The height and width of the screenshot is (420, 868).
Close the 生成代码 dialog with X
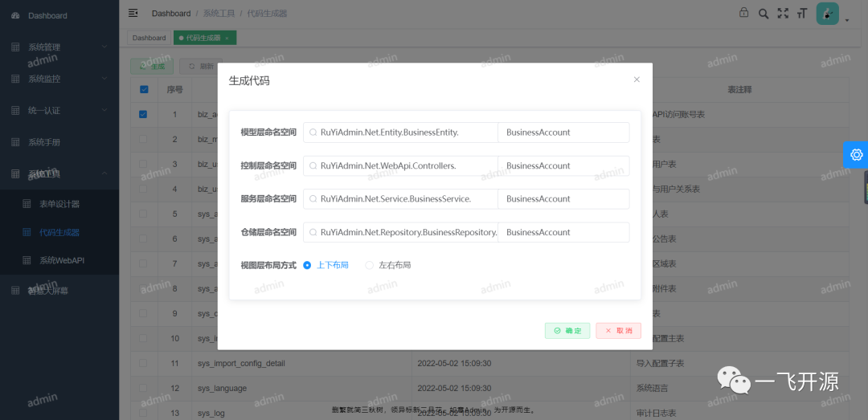637,80
